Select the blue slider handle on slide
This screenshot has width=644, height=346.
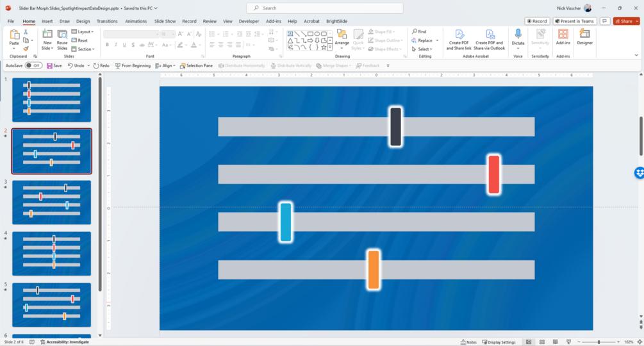[x=286, y=222]
